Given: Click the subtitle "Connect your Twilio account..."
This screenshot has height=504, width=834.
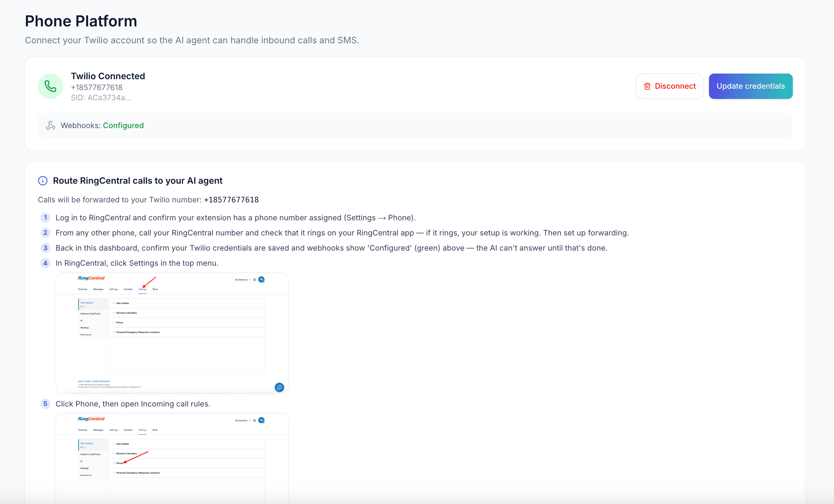Looking at the screenshot, I should (192, 40).
